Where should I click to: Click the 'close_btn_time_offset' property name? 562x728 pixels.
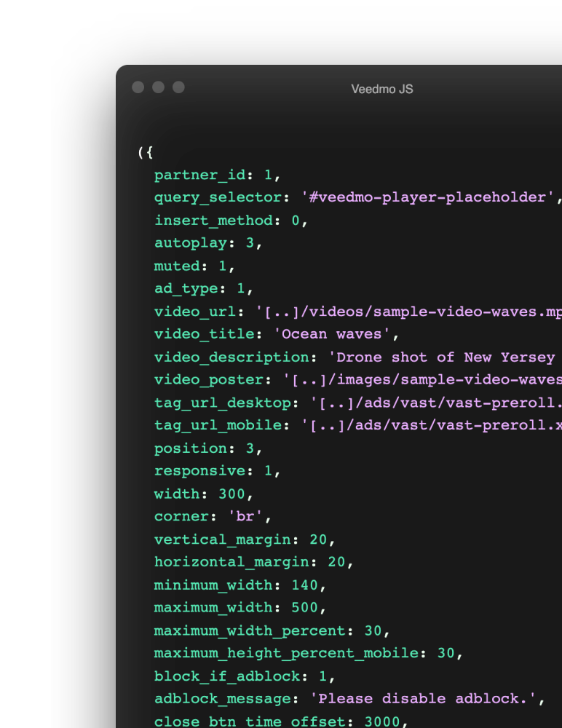coord(250,722)
